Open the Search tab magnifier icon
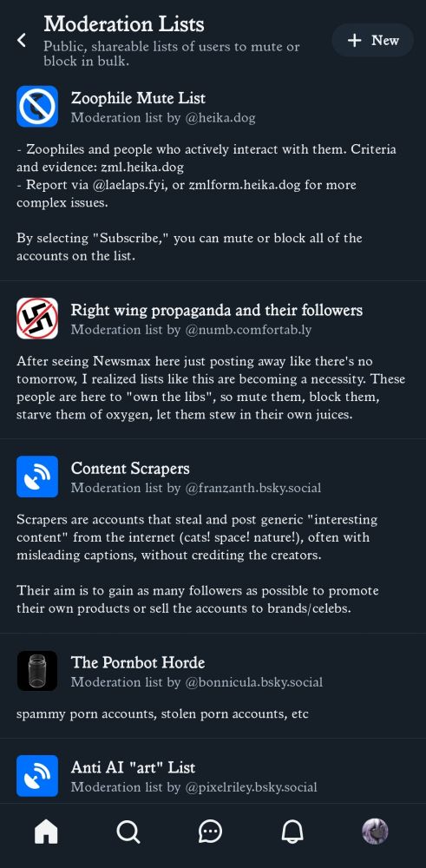The image size is (426, 868). pyautogui.click(x=128, y=832)
